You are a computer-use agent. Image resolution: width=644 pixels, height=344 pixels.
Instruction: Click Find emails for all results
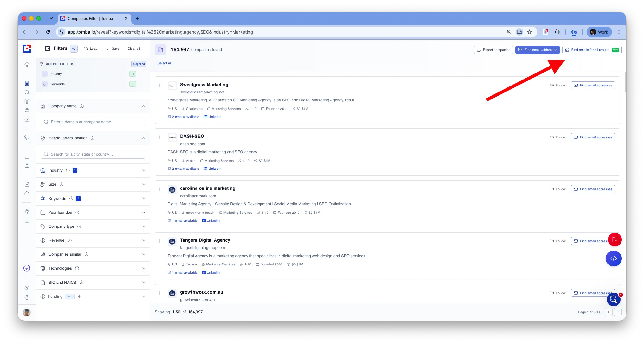tap(592, 50)
